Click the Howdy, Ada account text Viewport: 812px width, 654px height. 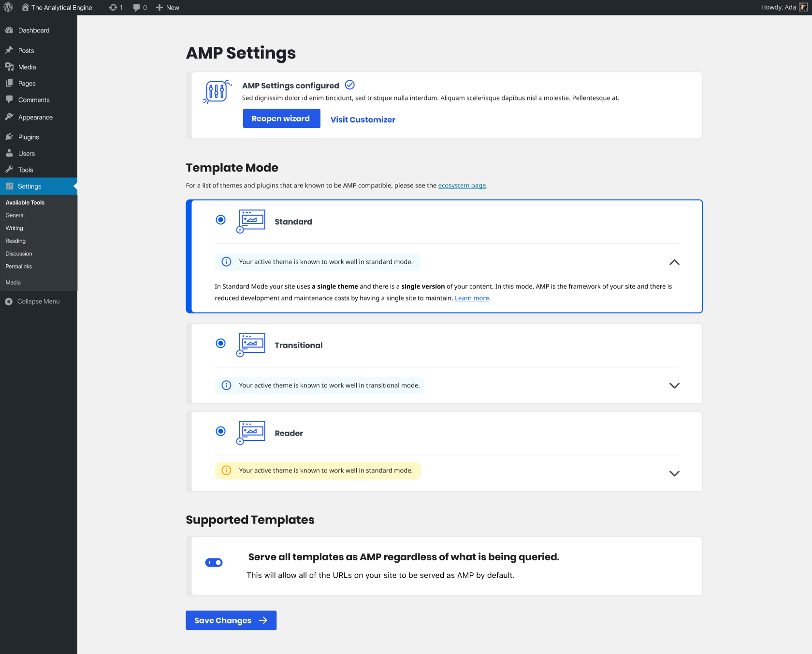click(778, 7)
